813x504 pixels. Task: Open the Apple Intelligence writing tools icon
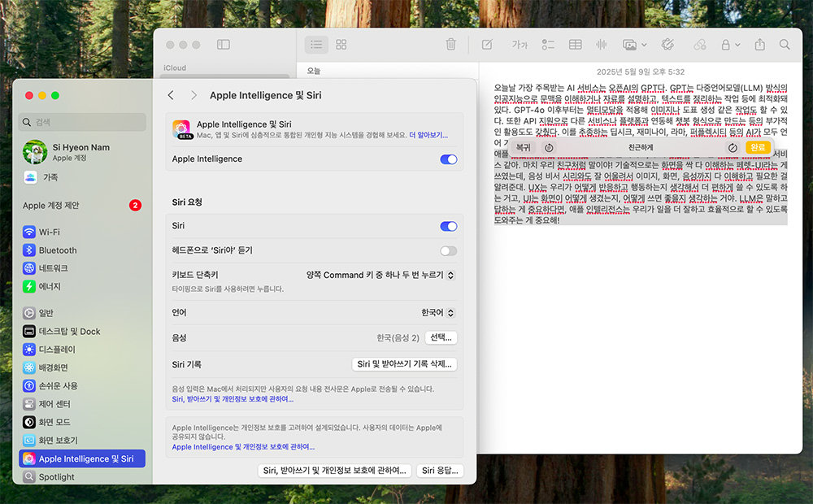[x=668, y=45]
